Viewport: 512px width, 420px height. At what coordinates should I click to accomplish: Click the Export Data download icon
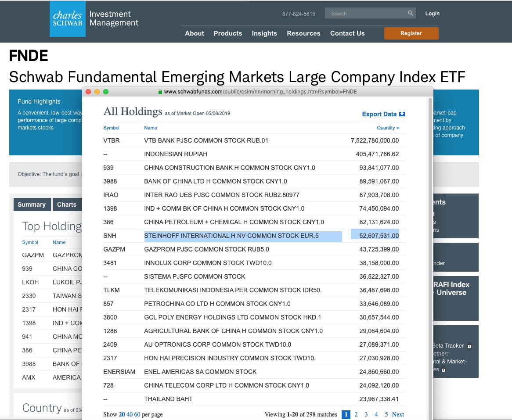tap(402, 114)
